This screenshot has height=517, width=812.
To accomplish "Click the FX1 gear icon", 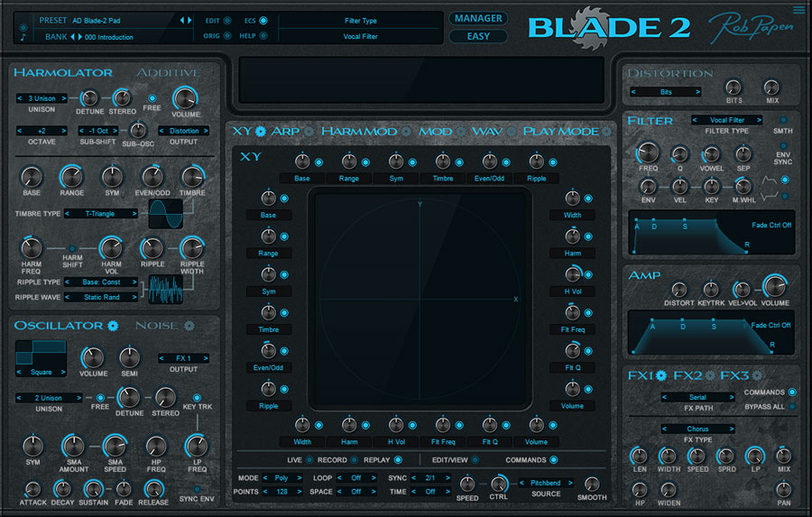I will (x=661, y=375).
